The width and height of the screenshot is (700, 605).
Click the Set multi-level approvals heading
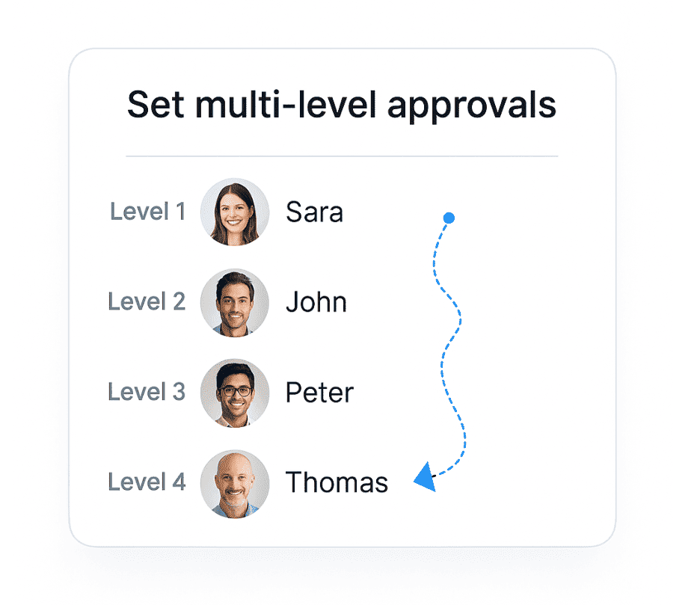point(342,105)
